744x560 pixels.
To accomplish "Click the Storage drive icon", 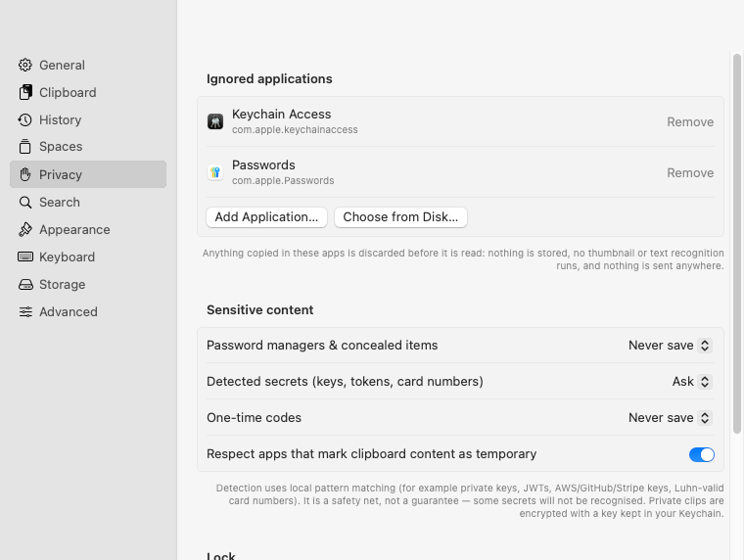I will click(x=25, y=285).
